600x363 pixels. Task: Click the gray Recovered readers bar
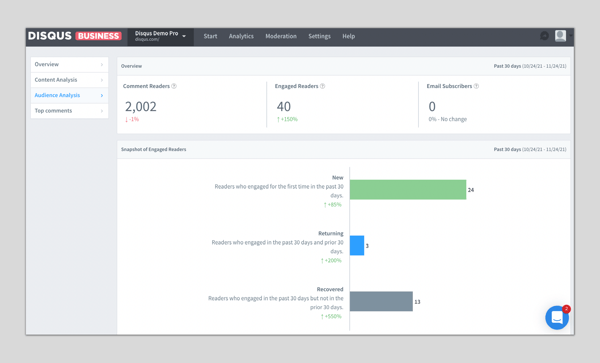pyautogui.click(x=381, y=301)
